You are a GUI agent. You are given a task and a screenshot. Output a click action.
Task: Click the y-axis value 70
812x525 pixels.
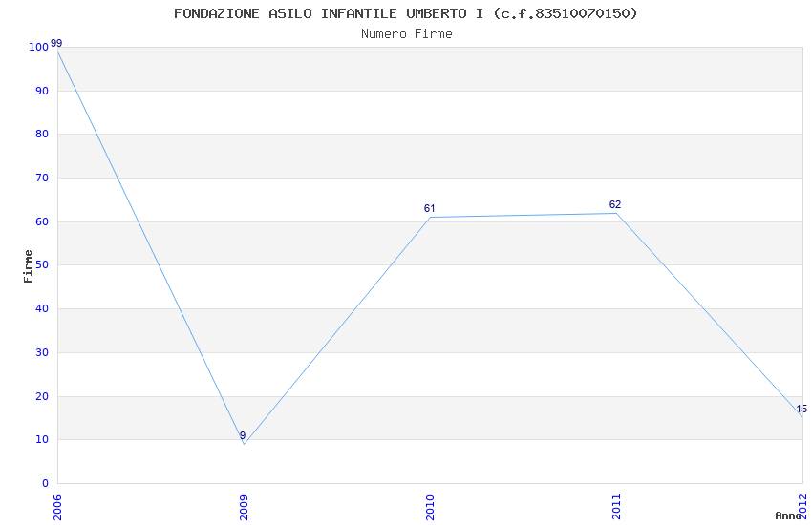point(42,178)
